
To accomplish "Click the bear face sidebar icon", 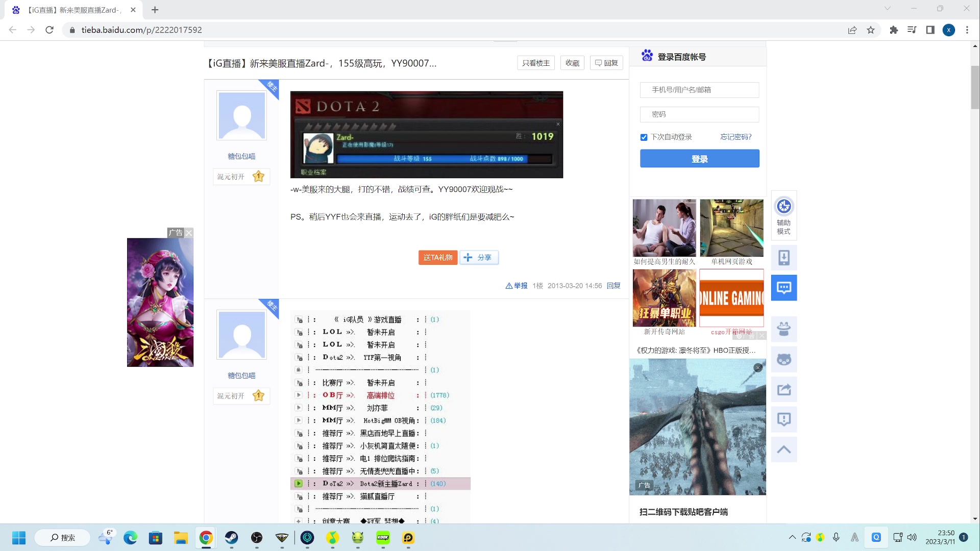I will pos(784,360).
